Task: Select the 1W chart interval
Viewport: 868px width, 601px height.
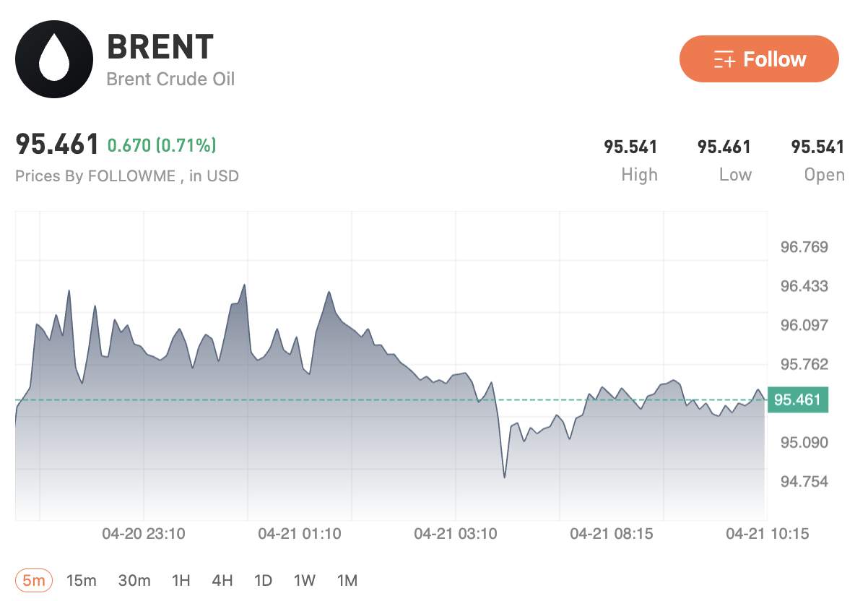Action: point(303,580)
